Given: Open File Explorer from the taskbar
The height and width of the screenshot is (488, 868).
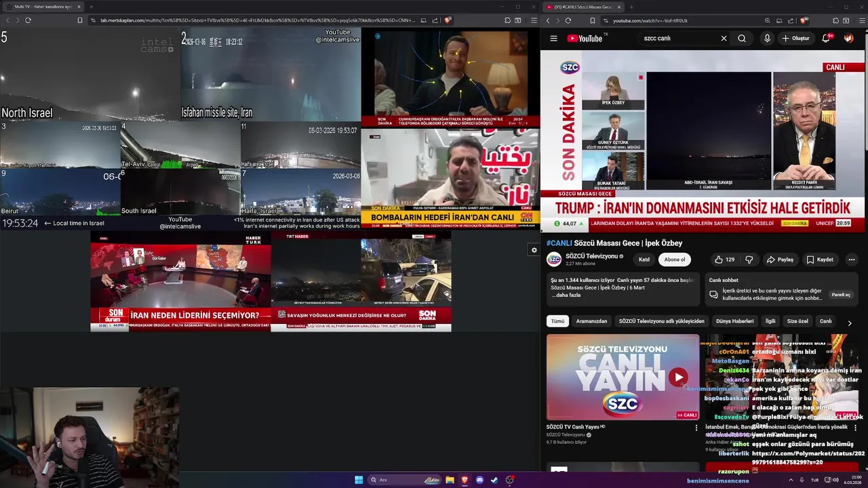Looking at the screenshot, I should 450,480.
